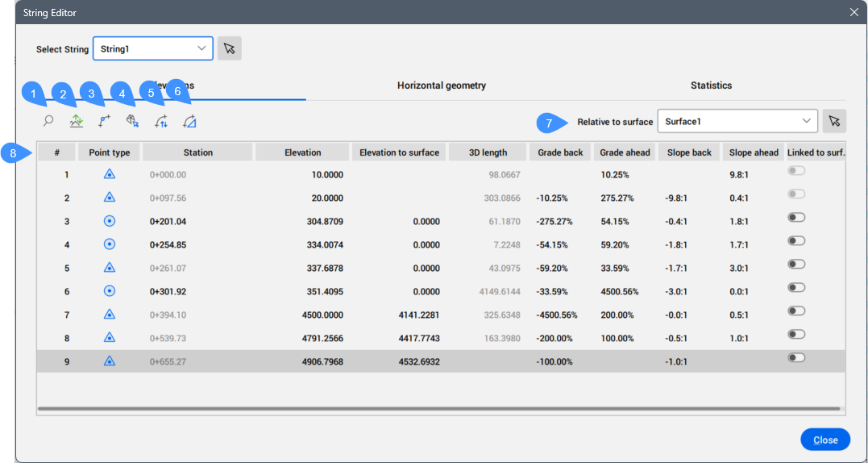Click the Station column header

[197, 152]
